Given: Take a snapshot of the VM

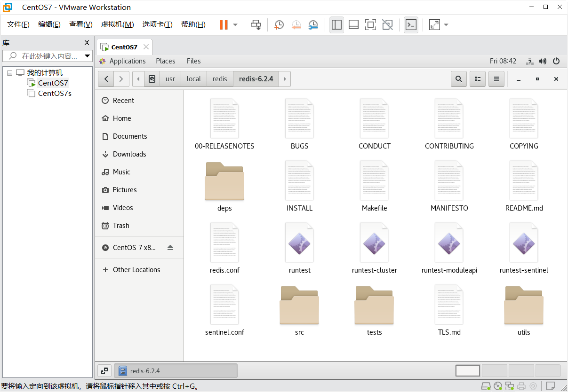Looking at the screenshot, I should coord(279,24).
